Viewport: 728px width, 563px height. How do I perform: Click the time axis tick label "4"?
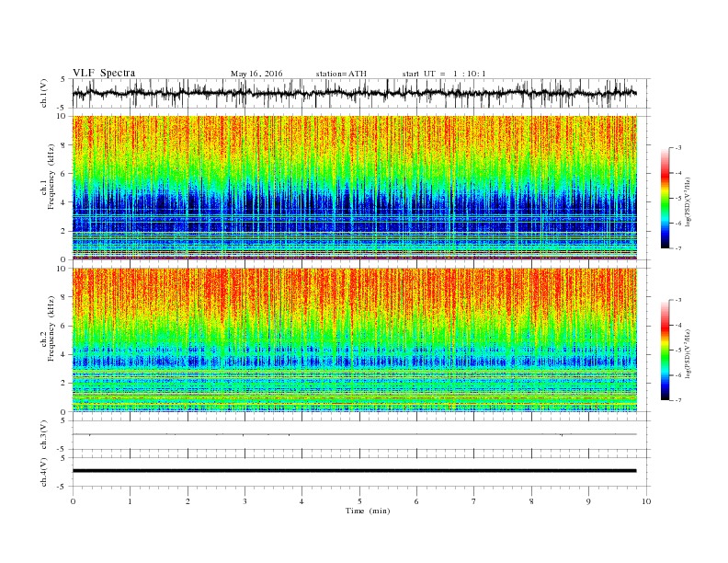click(x=301, y=501)
